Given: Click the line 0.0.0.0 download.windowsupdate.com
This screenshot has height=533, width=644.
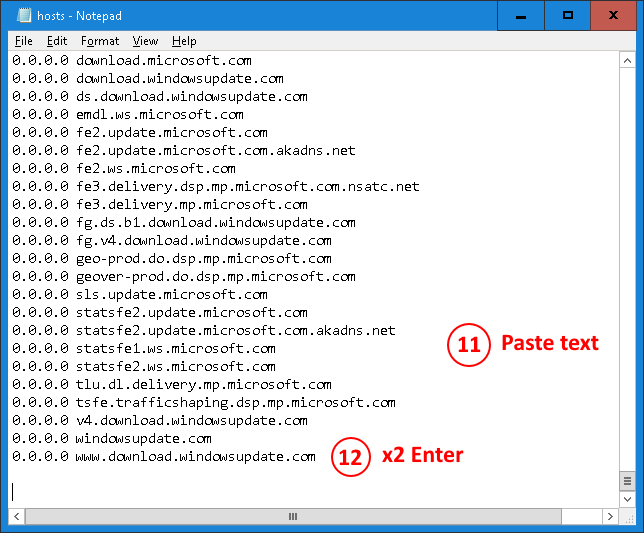Looking at the screenshot, I should pos(147,79).
